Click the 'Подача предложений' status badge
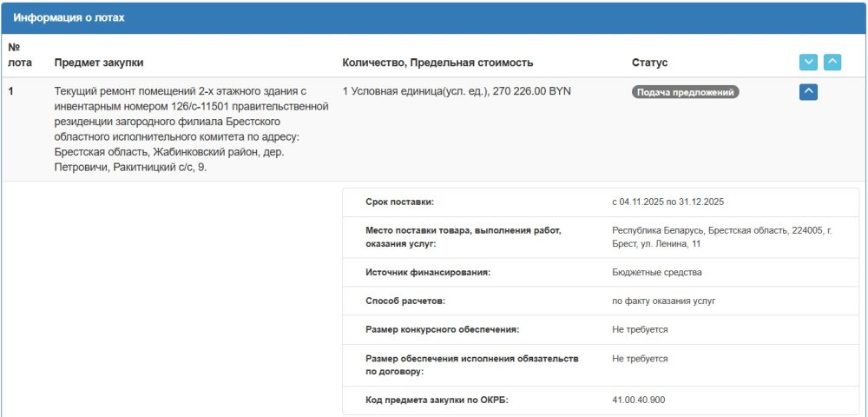The height and width of the screenshot is (417, 868). 685,91
